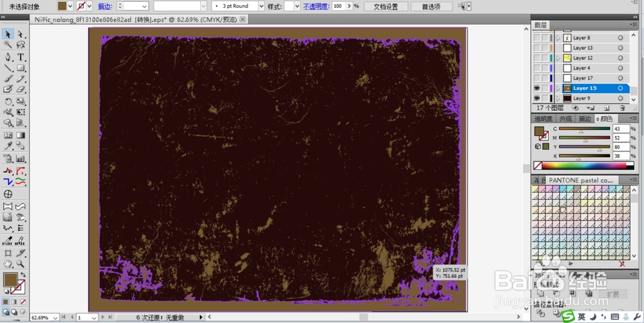
Task: Click the 文档设置 button
Action: [x=386, y=6]
